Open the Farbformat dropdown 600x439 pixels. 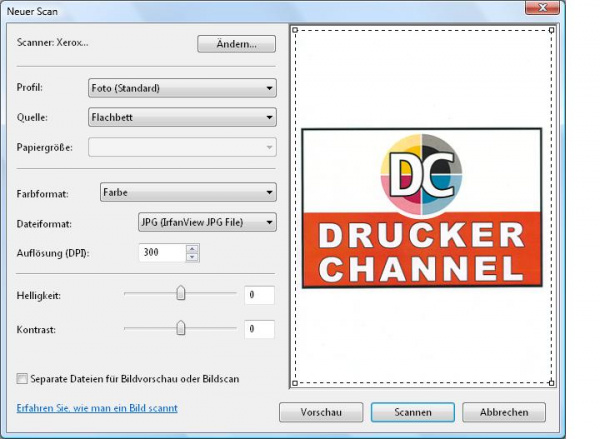click(x=188, y=192)
